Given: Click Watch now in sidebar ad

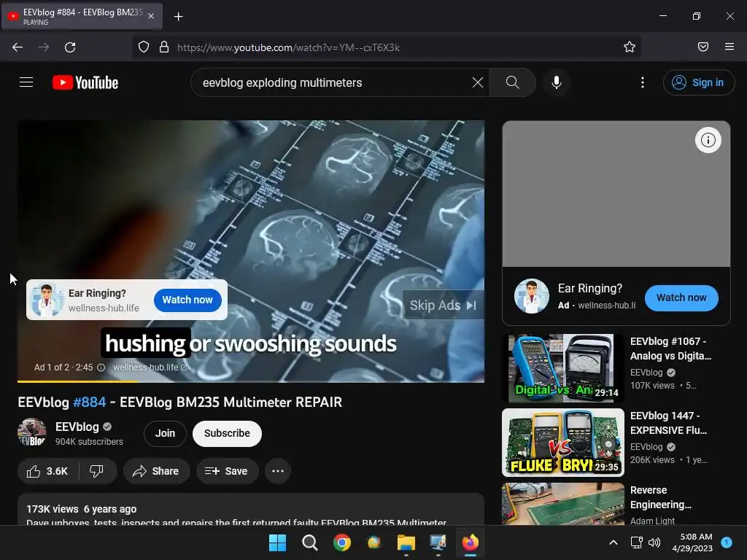Looking at the screenshot, I should click(681, 297).
